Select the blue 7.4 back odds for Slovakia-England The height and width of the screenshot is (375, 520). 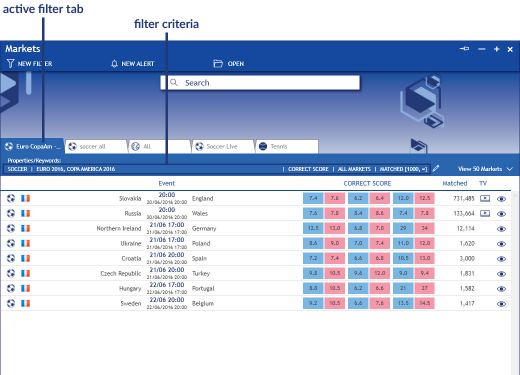[x=313, y=198]
